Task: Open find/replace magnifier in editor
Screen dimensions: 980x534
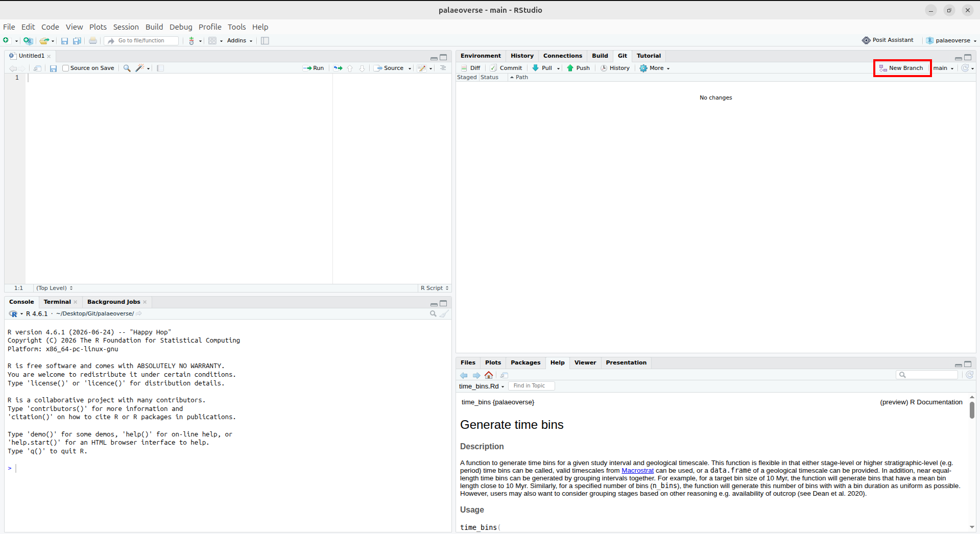Action: pos(127,68)
